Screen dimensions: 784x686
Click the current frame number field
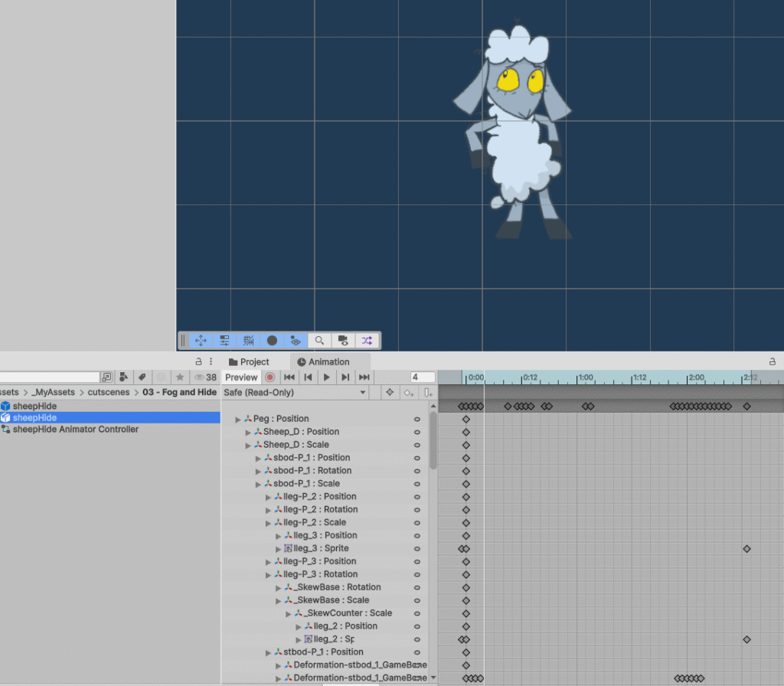tap(423, 377)
